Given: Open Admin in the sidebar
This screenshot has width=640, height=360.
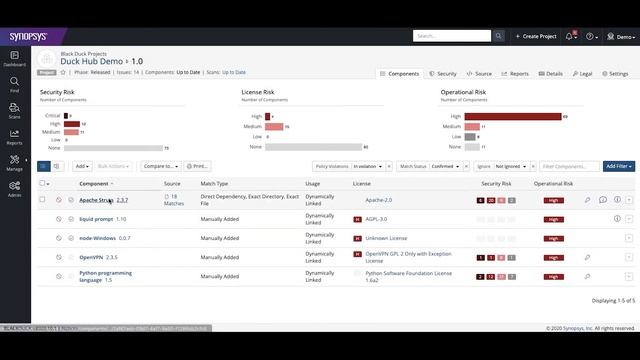Looking at the screenshot, I should [15, 189].
